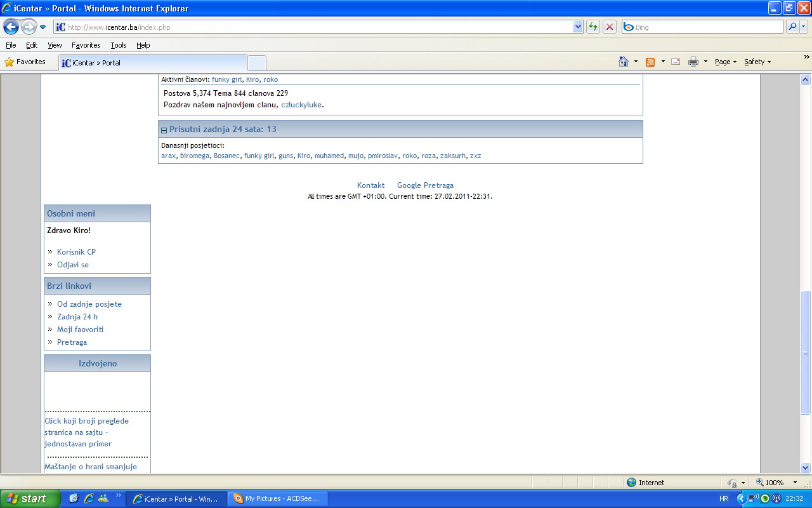The width and height of the screenshot is (812, 508).
Task: Open the orange RSS feeds icon
Action: coord(650,62)
